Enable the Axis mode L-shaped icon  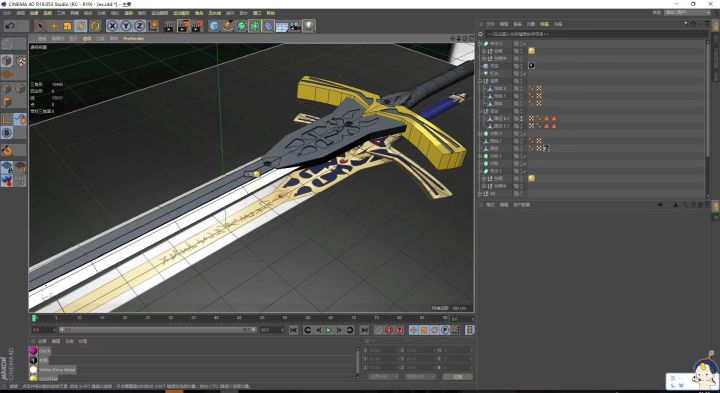pyautogui.click(x=7, y=119)
